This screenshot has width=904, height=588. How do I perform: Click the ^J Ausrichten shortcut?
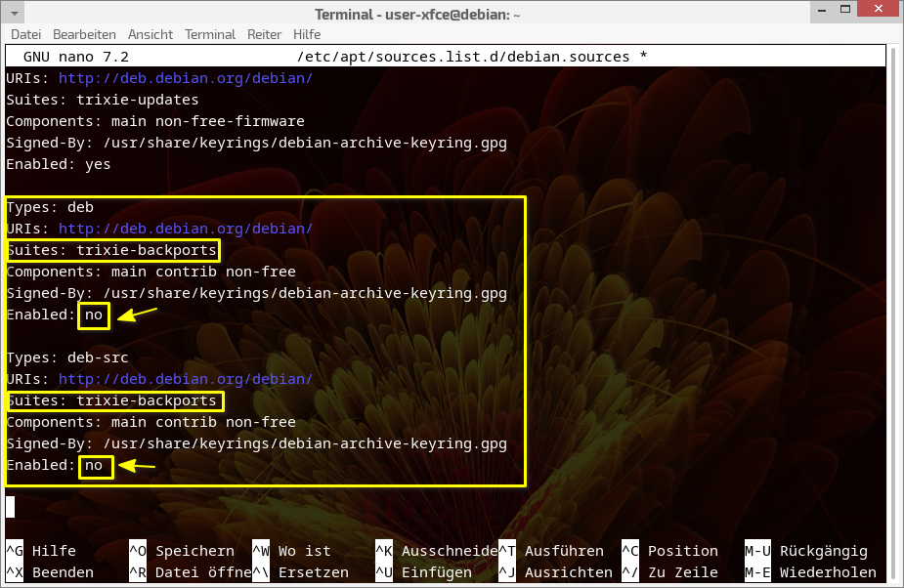click(x=555, y=572)
